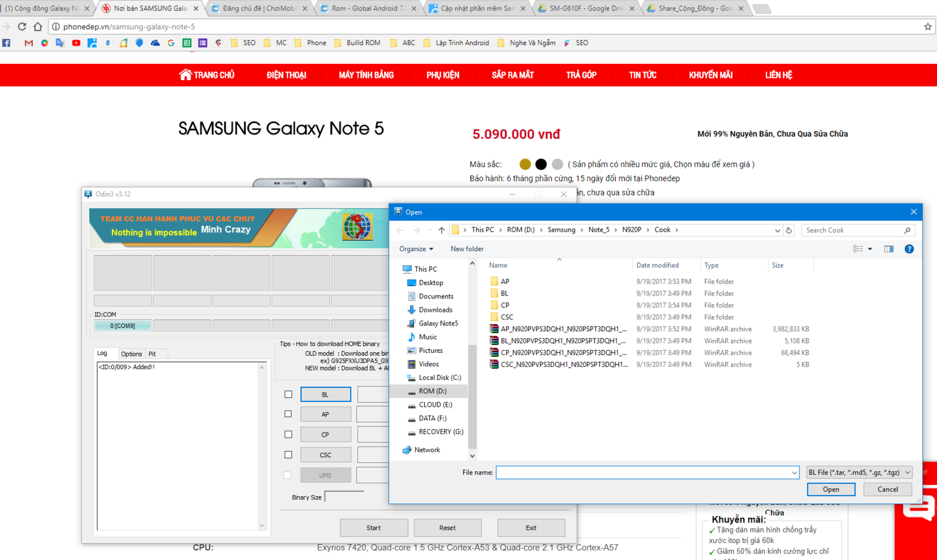Click the Reset button in Odin
The height and width of the screenshot is (560, 937).
tap(447, 528)
